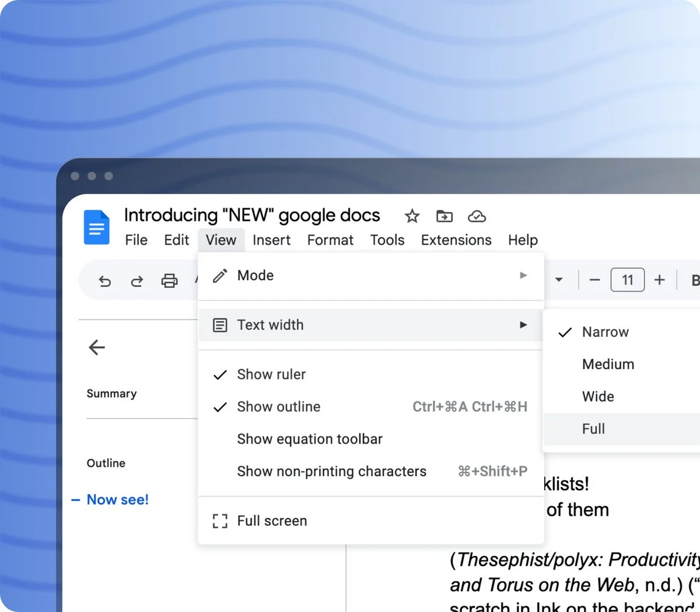Viewport: 700px width, 612px height.
Task: Select Narrow text width option
Action: point(605,332)
